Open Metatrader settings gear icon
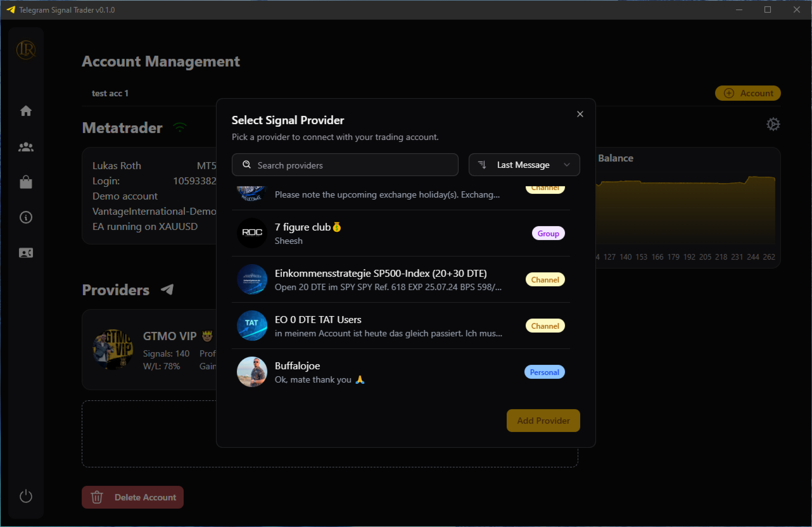Viewport: 812px width, 527px height. [773, 124]
